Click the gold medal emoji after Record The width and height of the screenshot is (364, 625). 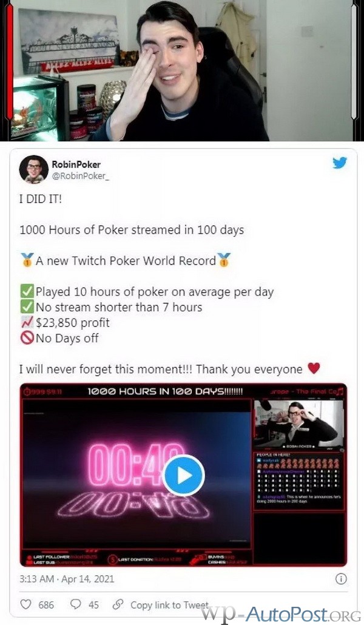pos(224,261)
